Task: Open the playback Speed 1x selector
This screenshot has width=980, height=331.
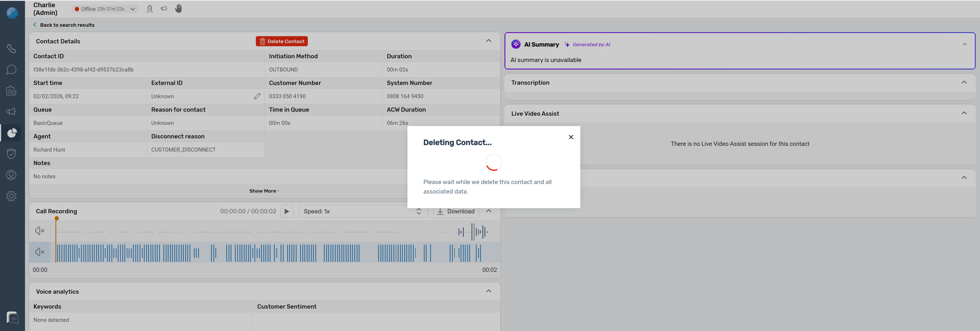Action: tap(363, 212)
